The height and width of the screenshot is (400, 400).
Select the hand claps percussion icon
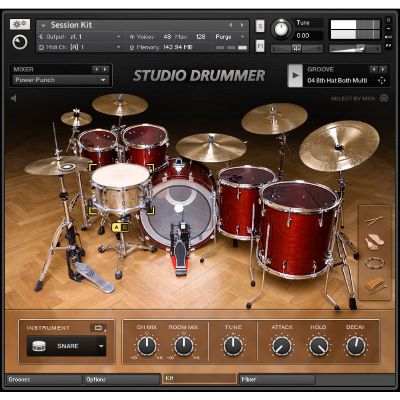click(374, 242)
